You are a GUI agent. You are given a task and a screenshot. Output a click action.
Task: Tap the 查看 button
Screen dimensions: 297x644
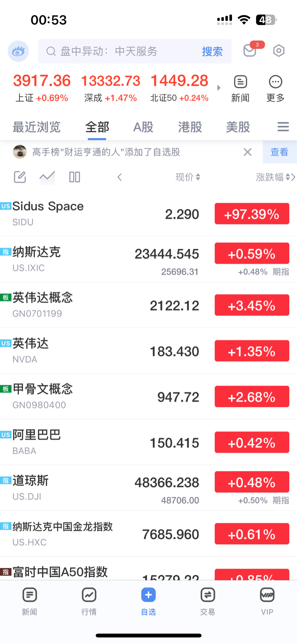click(x=279, y=152)
